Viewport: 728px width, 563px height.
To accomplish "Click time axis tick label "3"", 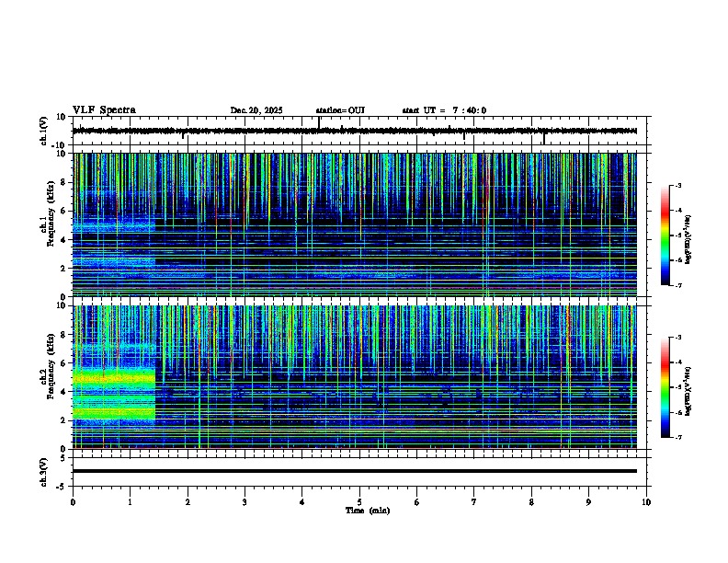I will 245,502.
